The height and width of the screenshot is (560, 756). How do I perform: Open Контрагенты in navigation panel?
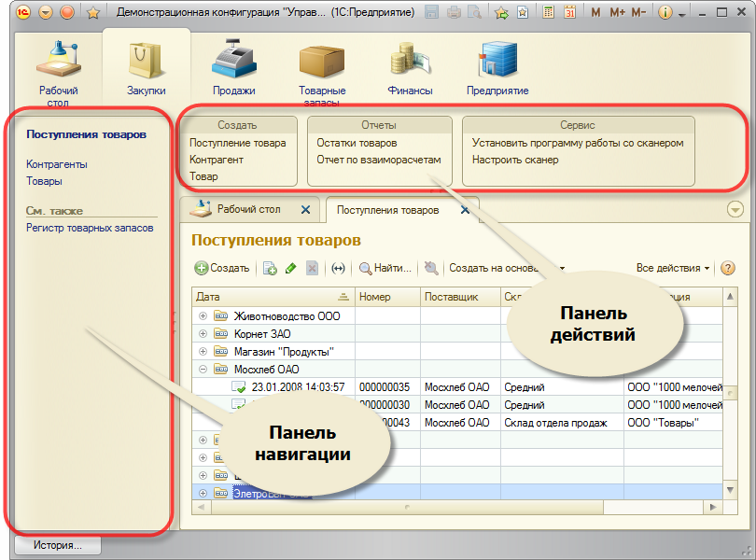pyautogui.click(x=57, y=164)
